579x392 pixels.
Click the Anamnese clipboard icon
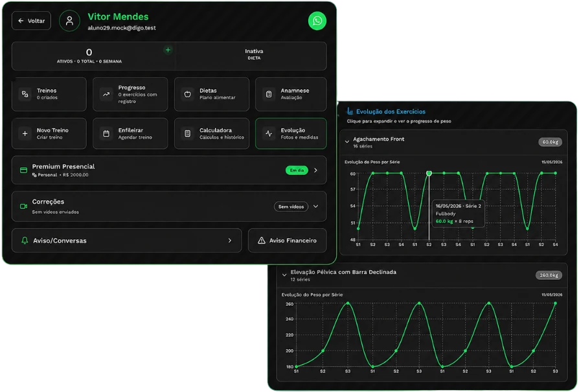(x=269, y=94)
